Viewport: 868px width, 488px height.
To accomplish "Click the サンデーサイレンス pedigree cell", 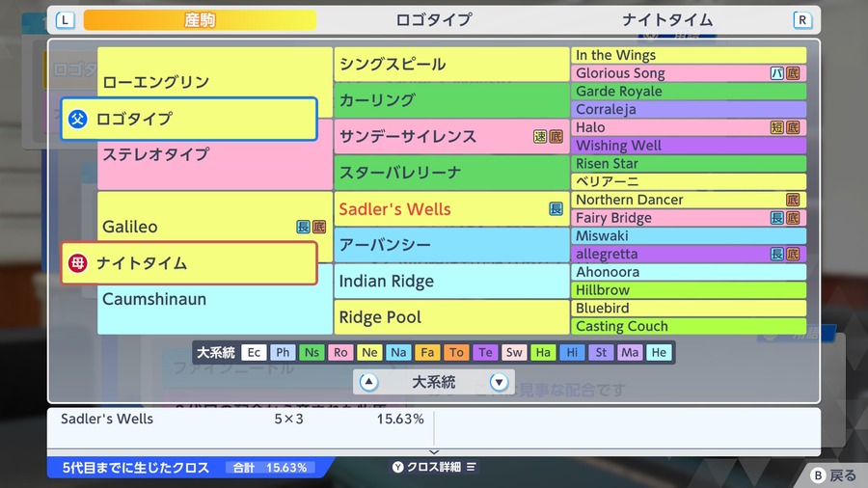I will [451, 136].
